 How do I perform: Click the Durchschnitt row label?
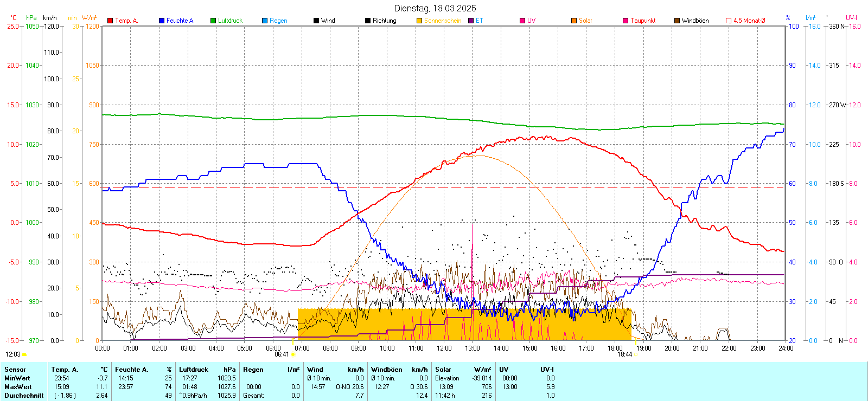pyautogui.click(x=24, y=396)
